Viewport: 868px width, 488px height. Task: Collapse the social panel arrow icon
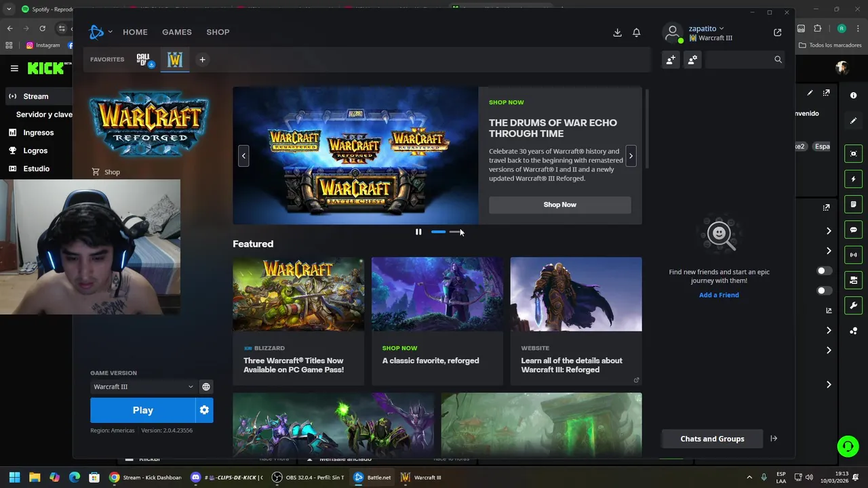point(774,439)
